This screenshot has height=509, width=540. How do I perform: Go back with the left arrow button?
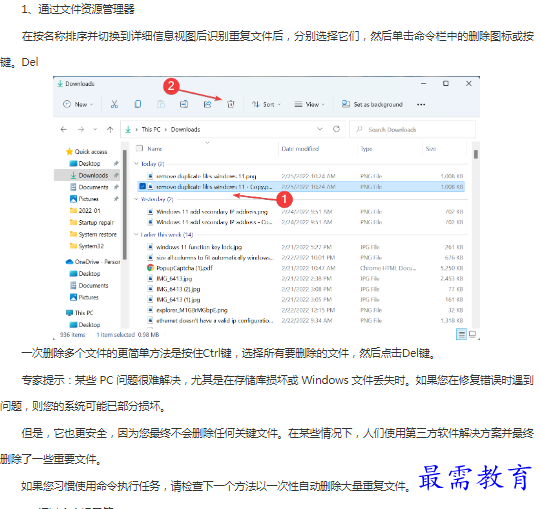click(63, 129)
